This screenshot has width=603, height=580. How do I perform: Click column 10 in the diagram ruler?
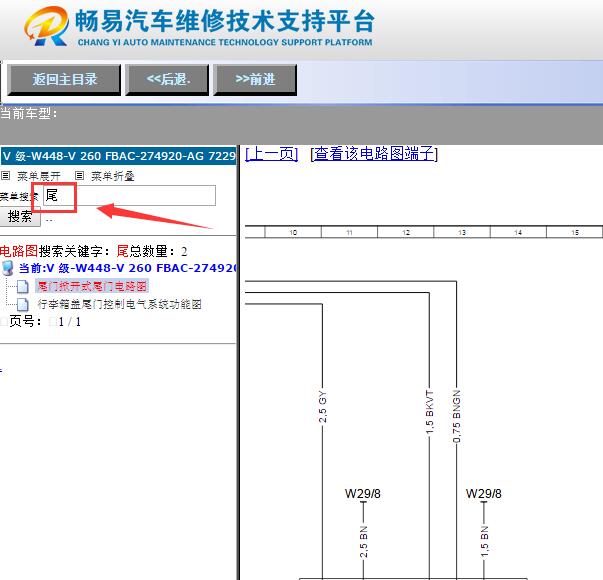(293, 232)
